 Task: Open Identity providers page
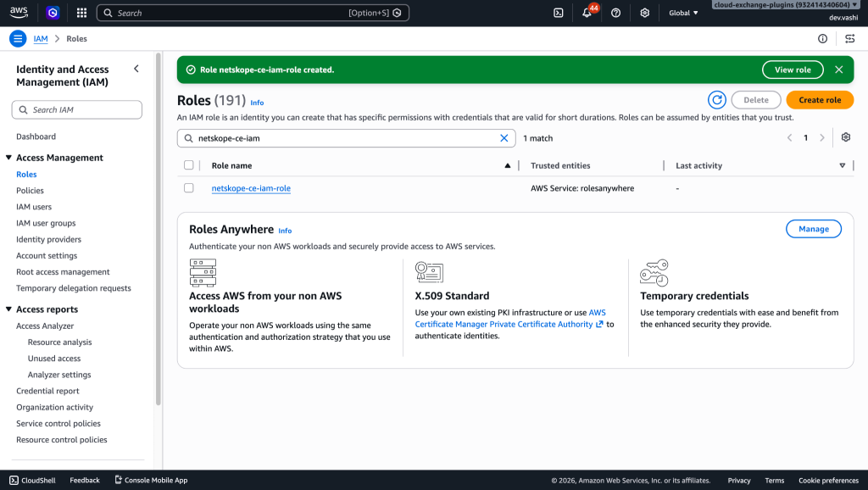click(x=48, y=239)
